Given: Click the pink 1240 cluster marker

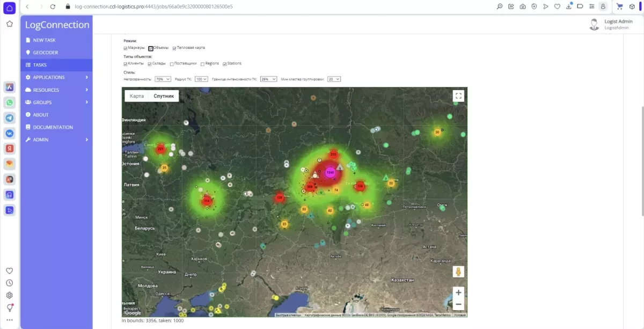Looking at the screenshot, I should (x=330, y=172).
